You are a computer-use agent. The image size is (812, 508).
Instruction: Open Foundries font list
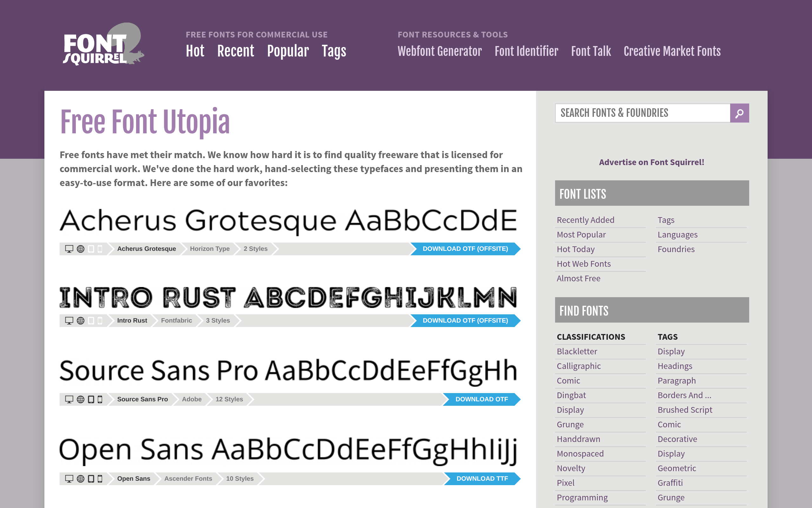coord(676,249)
